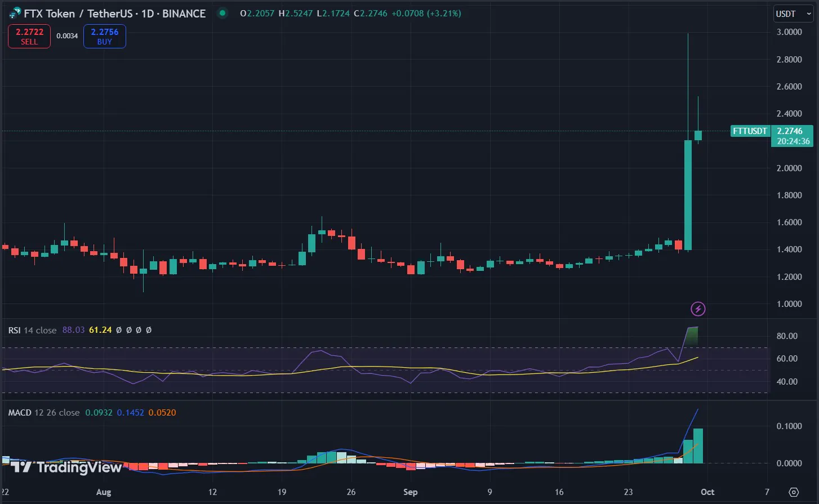Click the tall green breakout candle
This screenshot has height=504, width=819.
(x=688, y=195)
